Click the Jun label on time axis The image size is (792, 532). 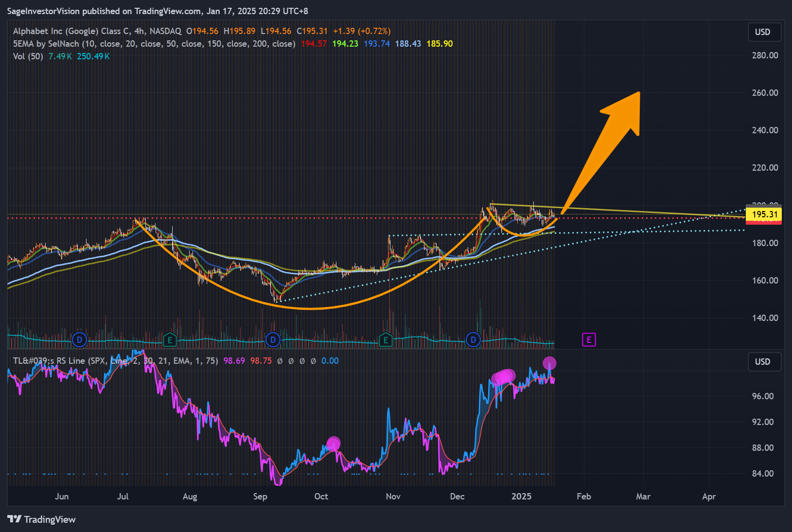tap(62, 497)
